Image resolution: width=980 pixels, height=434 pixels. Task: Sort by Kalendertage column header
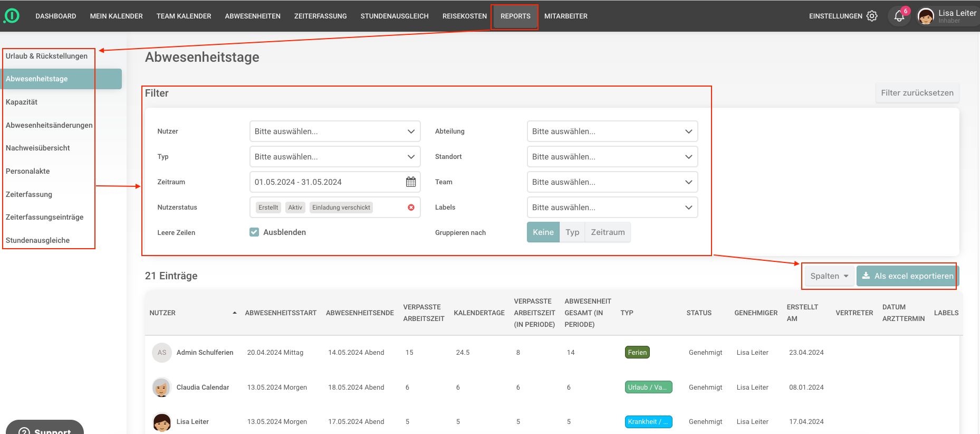coord(479,313)
